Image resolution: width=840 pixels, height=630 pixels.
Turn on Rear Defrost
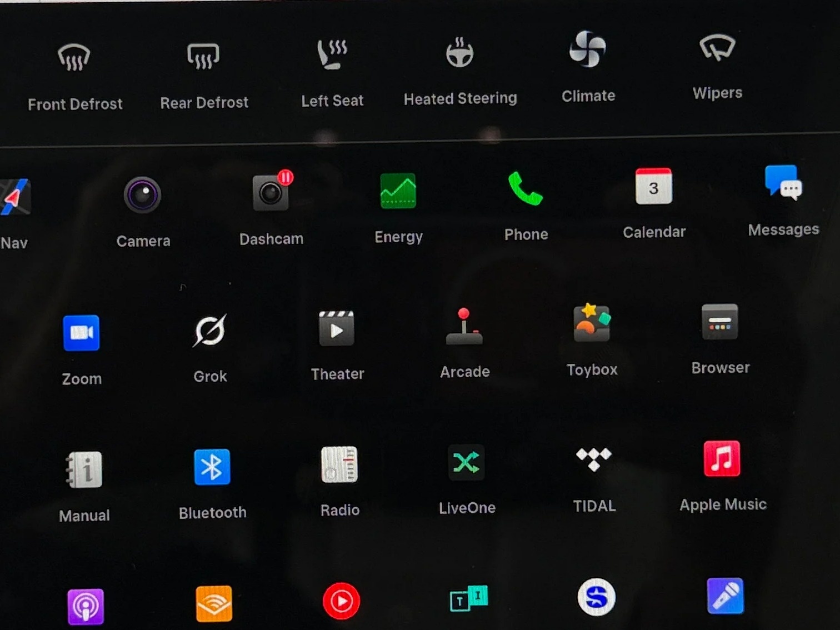(203, 56)
